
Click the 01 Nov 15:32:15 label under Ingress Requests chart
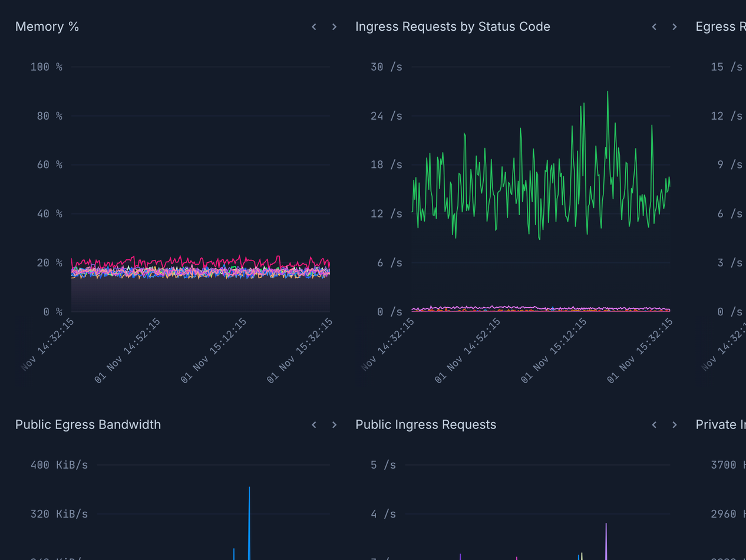pos(640,351)
